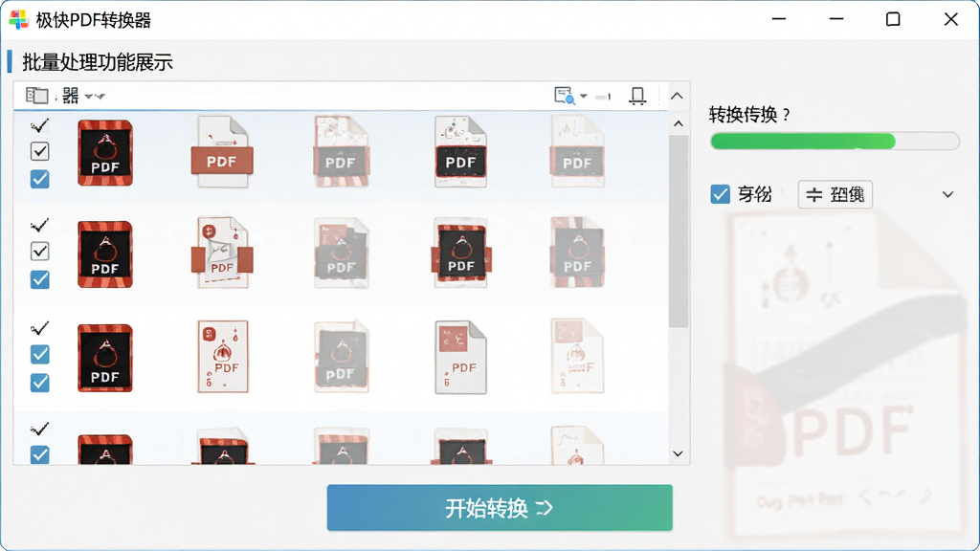Select first row's faded PDF icon, fifth column
Screen dimensions: 980x551
coord(577,152)
